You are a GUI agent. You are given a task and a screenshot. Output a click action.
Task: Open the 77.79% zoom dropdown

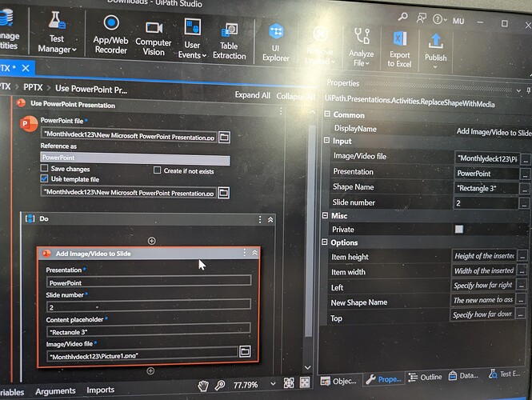click(x=273, y=384)
